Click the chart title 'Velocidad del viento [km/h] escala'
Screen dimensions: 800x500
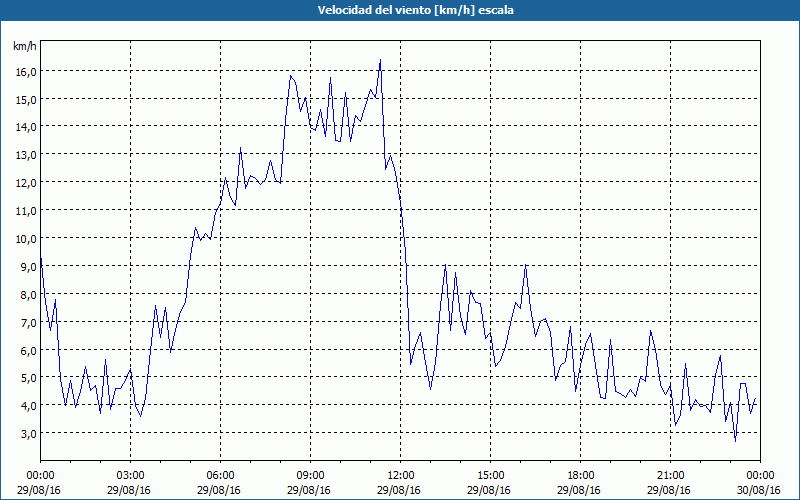coord(415,10)
